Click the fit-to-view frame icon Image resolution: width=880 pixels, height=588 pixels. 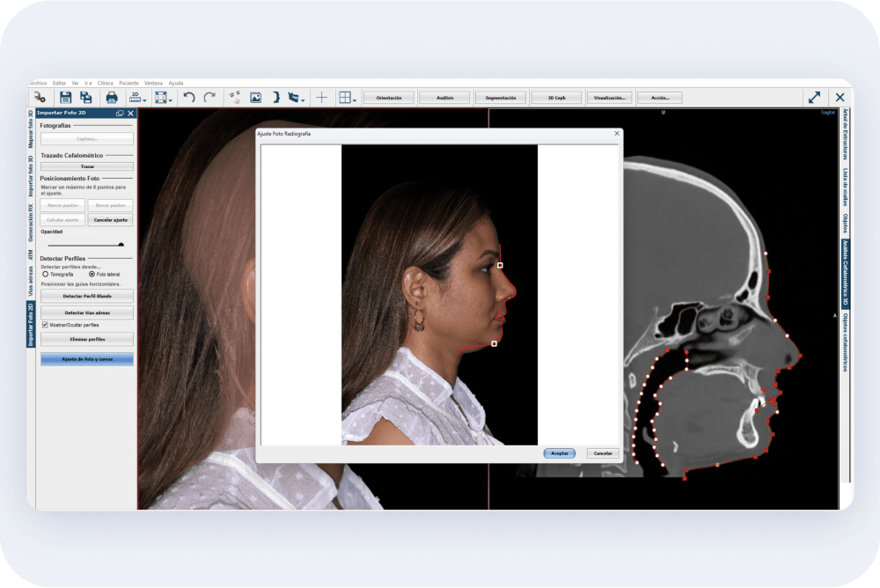pos(161,98)
